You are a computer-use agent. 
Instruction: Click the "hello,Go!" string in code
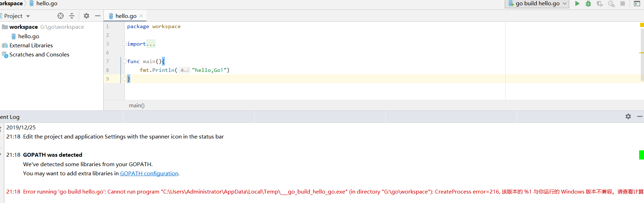coord(209,70)
